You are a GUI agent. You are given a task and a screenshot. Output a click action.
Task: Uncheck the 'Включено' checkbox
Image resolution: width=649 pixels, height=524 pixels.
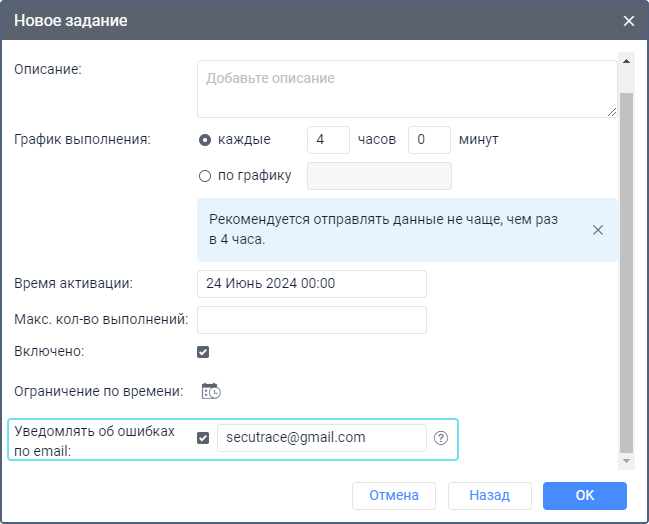coord(203,352)
